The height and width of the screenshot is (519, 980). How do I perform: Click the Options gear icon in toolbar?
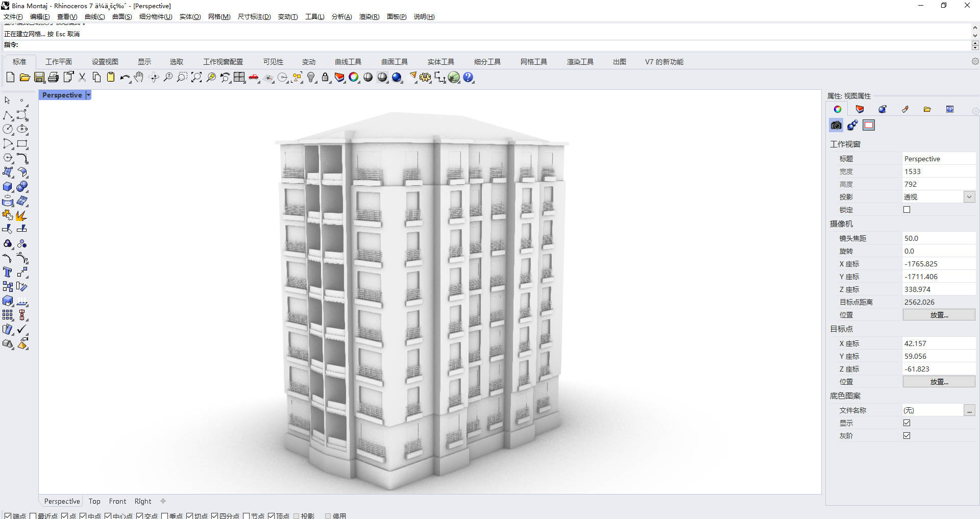pos(425,77)
